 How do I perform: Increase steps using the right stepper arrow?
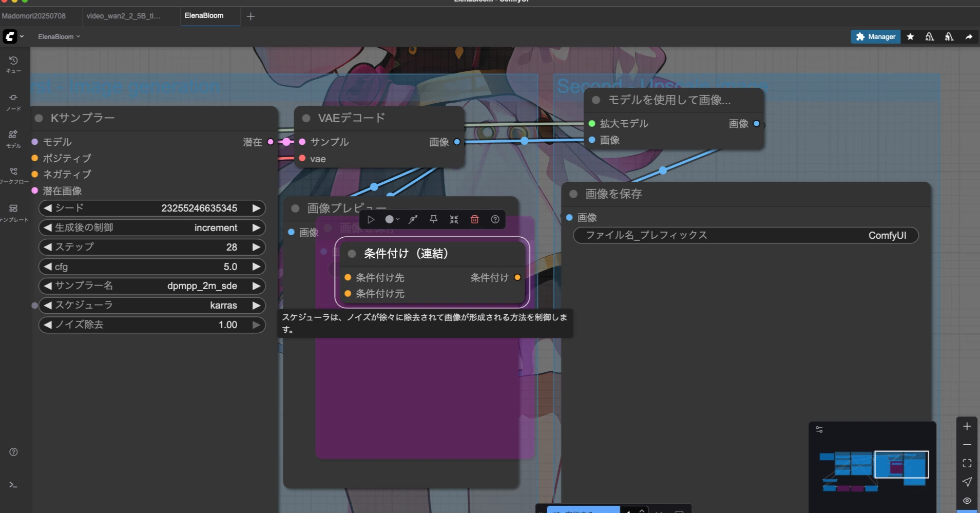tap(256, 247)
